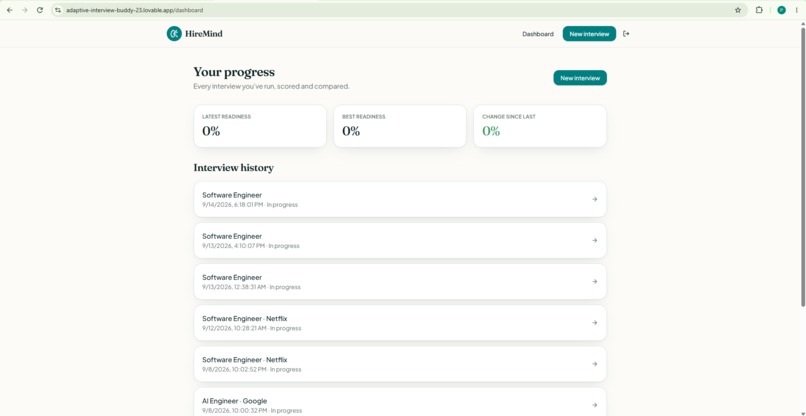This screenshot has width=806, height=416.
Task: Click the green 0% change value
Action: (491, 131)
